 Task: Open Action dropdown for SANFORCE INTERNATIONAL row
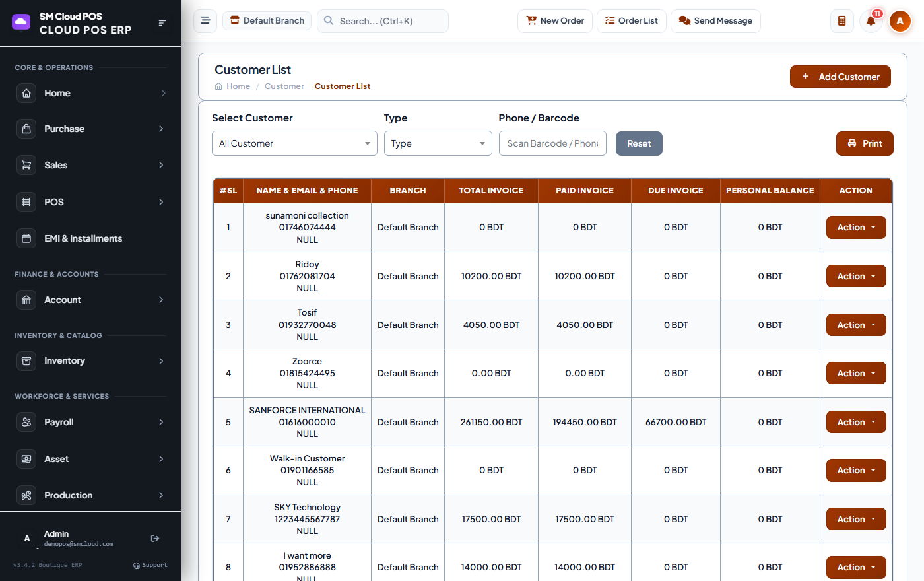[x=856, y=422]
